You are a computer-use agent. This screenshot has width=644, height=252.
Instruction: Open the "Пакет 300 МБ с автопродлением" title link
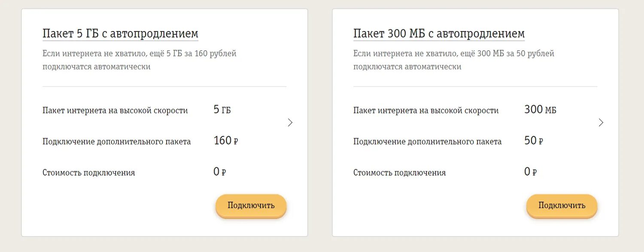tap(439, 34)
